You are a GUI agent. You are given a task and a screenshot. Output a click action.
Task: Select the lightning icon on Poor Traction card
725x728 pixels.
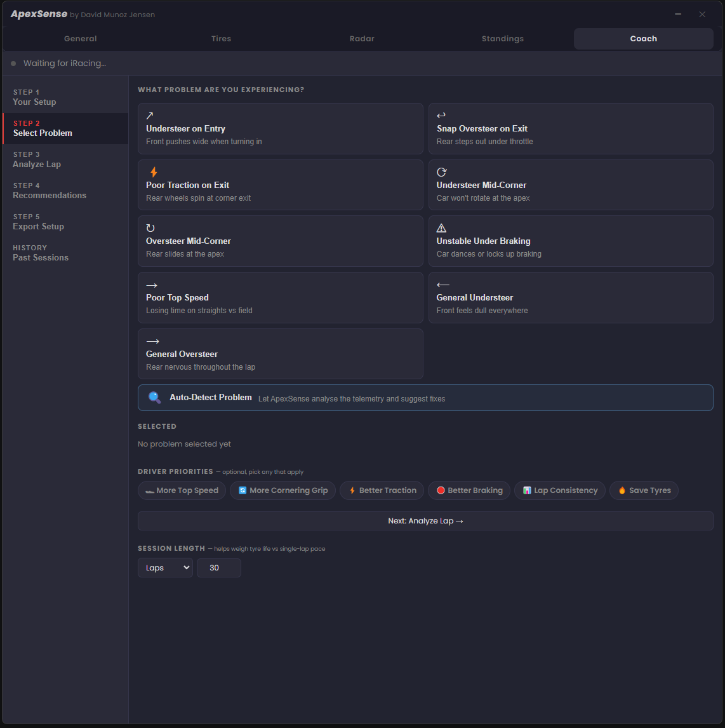click(152, 172)
